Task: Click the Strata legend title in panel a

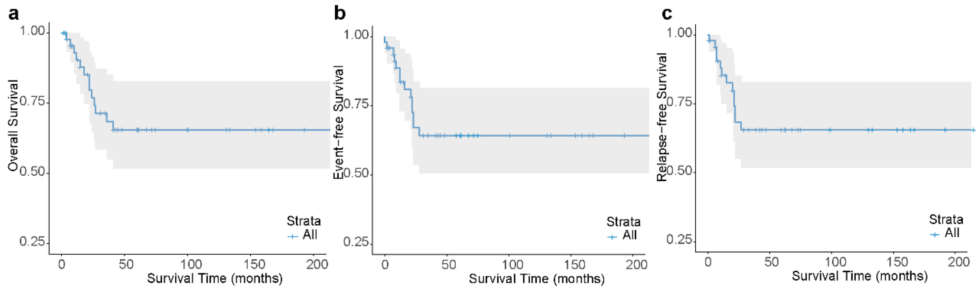Action: click(304, 221)
